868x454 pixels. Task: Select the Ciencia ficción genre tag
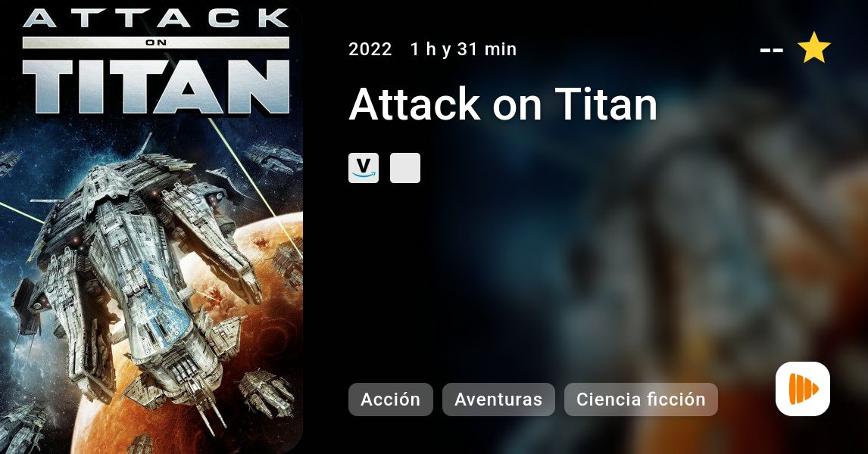(641, 400)
